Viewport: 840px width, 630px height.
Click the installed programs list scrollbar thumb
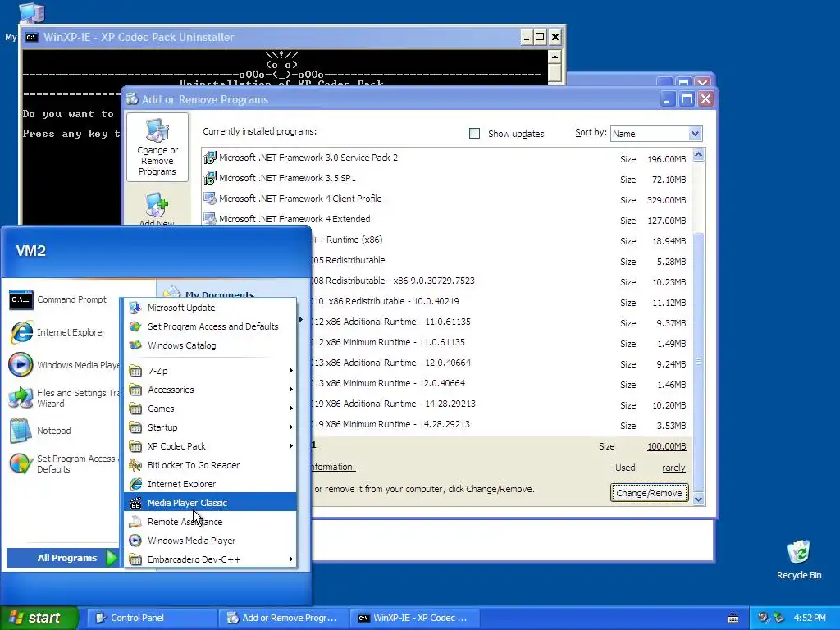[698, 362]
